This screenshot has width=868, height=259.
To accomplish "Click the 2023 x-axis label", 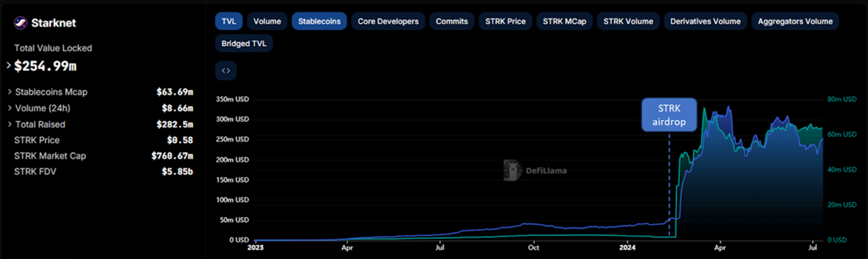I will (255, 247).
